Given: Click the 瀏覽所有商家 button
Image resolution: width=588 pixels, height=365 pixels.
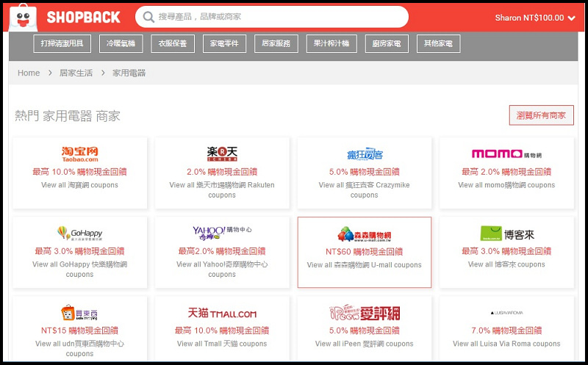Looking at the screenshot, I should pyautogui.click(x=541, y=115).
